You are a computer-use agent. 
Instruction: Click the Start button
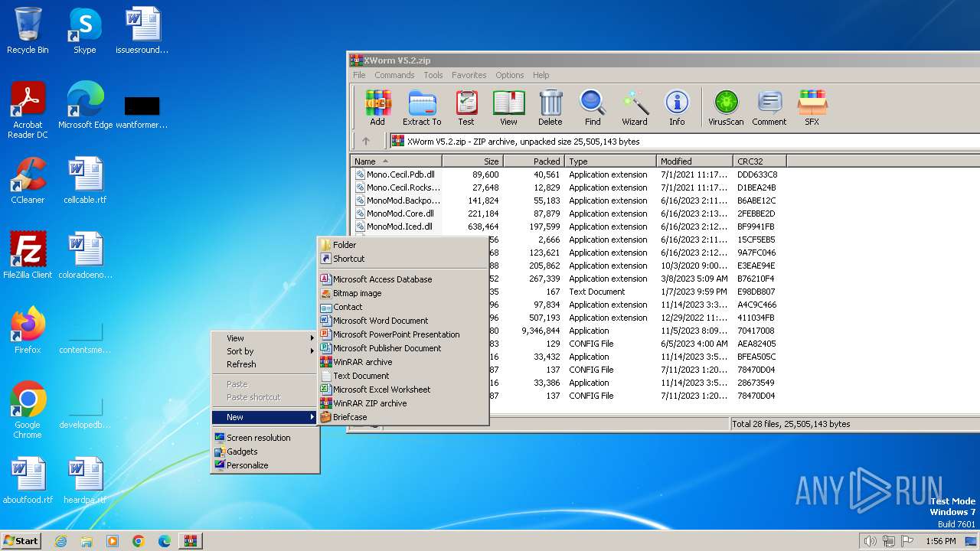21,541
